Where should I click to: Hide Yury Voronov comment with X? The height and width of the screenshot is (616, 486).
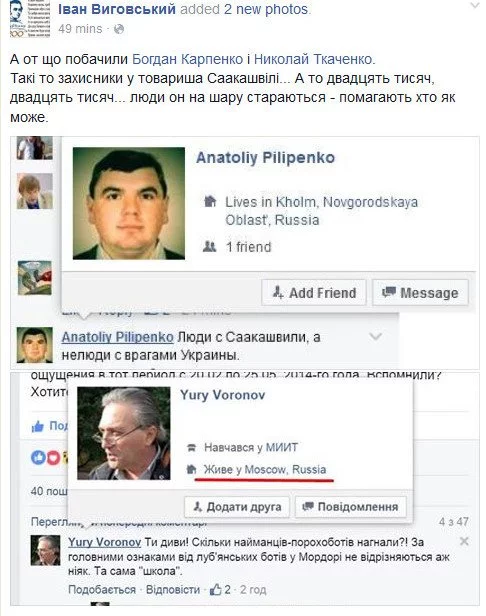point(464,541)
